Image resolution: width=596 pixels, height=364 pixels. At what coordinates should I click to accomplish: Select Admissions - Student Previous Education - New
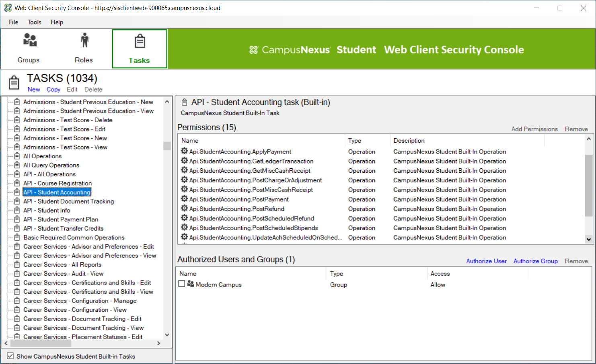(88, 102)
